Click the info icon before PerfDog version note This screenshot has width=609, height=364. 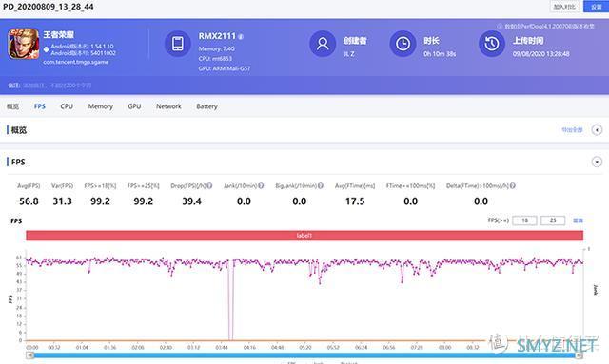pyautogui.click(x=500, y=27)
